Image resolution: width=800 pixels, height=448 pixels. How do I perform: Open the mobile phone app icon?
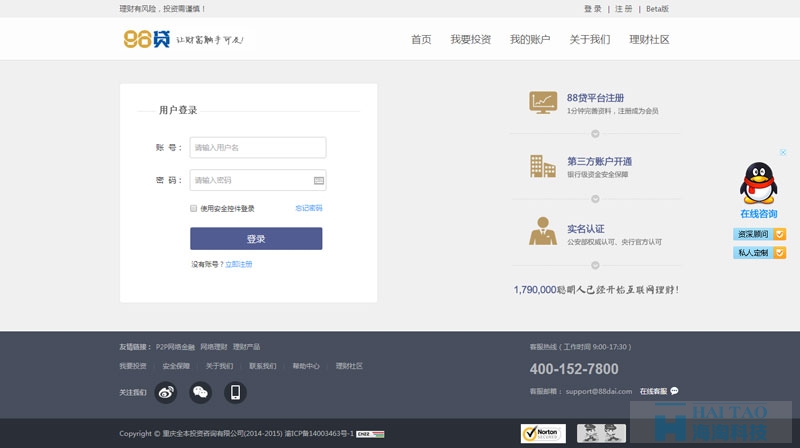[235, 392]
